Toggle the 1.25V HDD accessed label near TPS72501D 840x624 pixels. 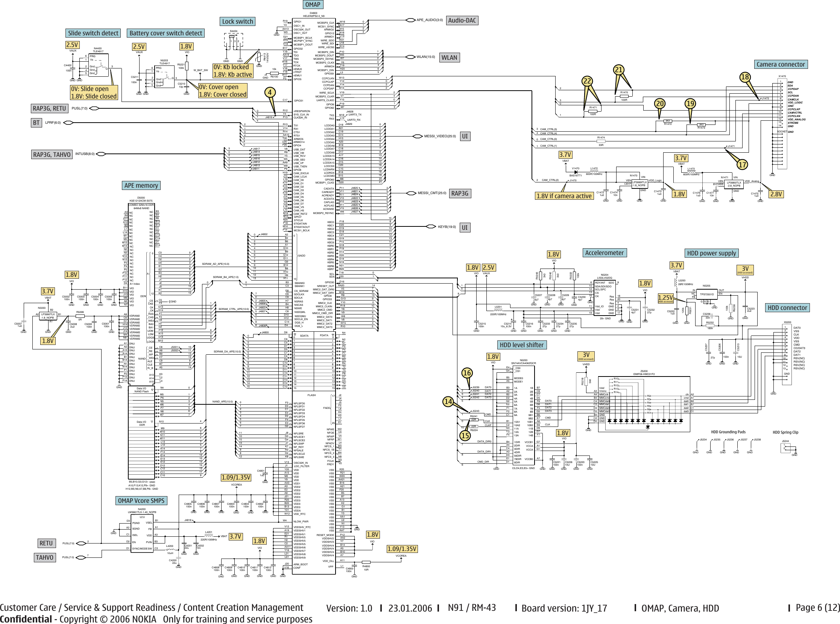pyautogui.click(x=665, y=298)
